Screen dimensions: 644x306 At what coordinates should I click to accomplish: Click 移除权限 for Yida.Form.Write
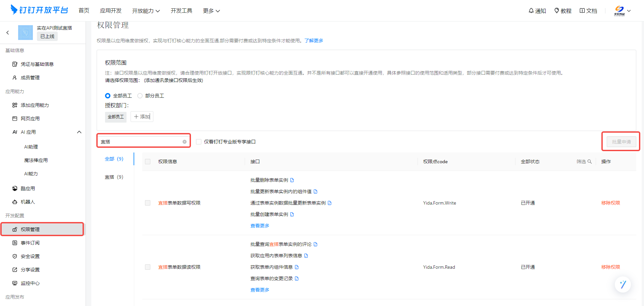coord(610,203)
